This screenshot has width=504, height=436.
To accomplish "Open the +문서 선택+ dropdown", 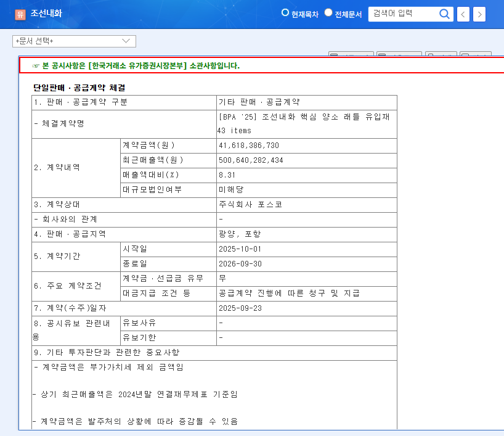I will coord(74,41).
